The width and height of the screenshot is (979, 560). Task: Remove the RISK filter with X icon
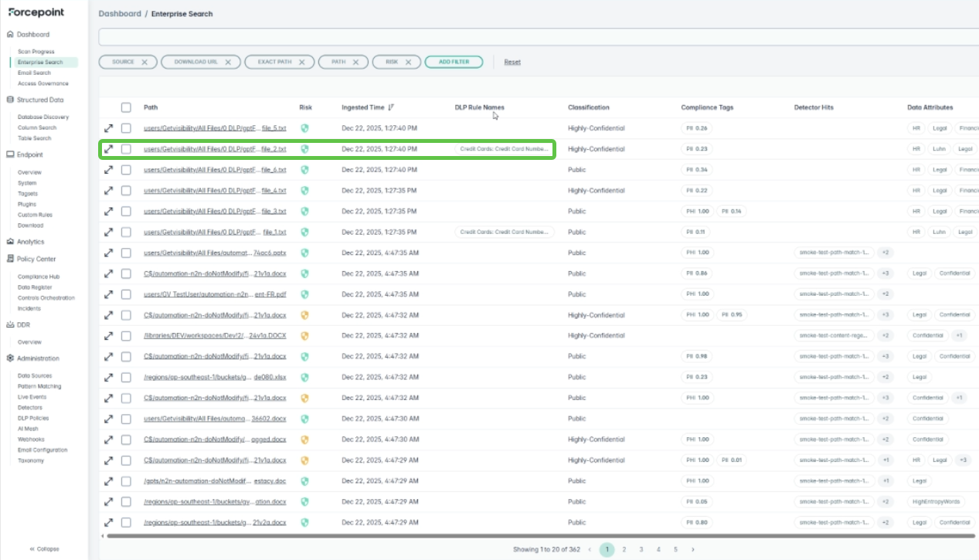(x=409, y=62)
